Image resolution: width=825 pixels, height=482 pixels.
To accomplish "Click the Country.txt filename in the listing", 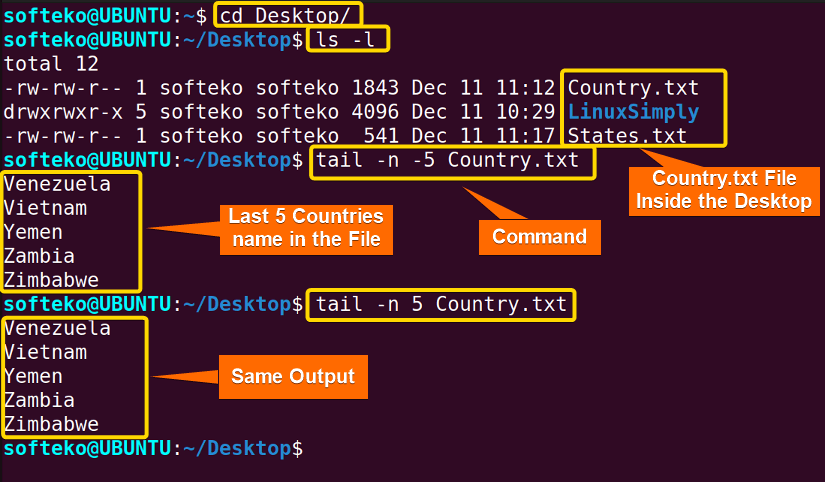I will (633, 88).
